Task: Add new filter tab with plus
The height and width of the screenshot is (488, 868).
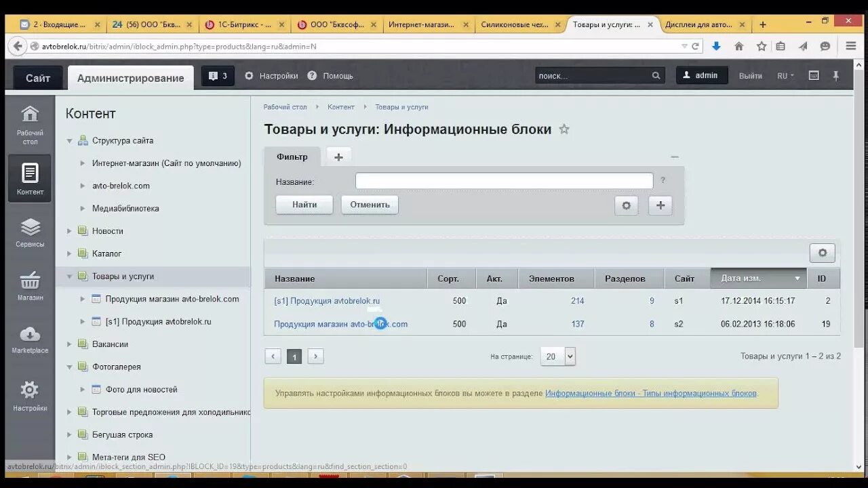Action: [338, 157]
